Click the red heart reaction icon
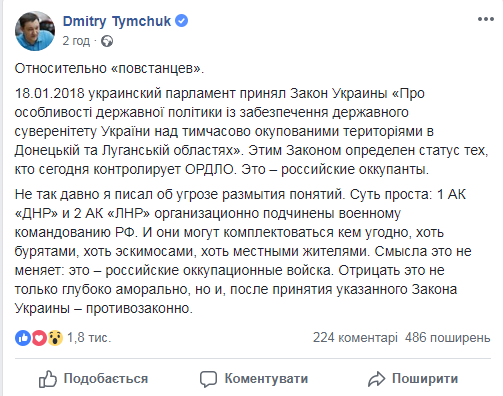Screen dimensions: 503x396 pos(39,338)
